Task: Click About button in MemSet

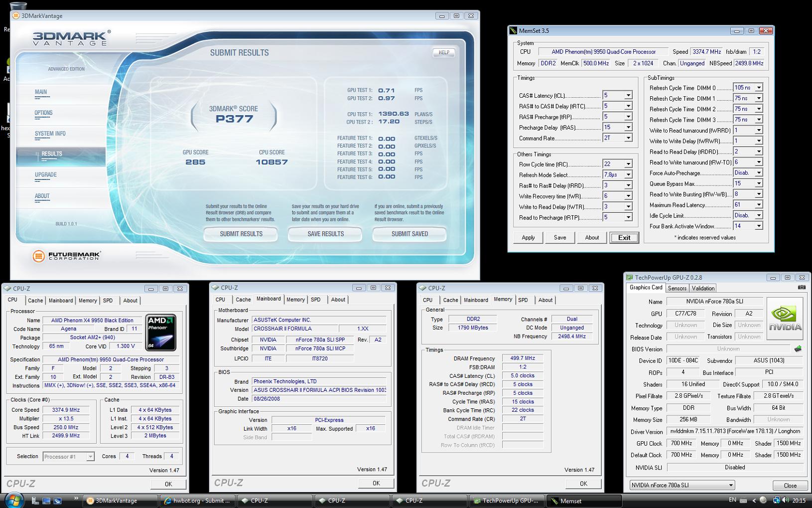Action: click(592, 237)
